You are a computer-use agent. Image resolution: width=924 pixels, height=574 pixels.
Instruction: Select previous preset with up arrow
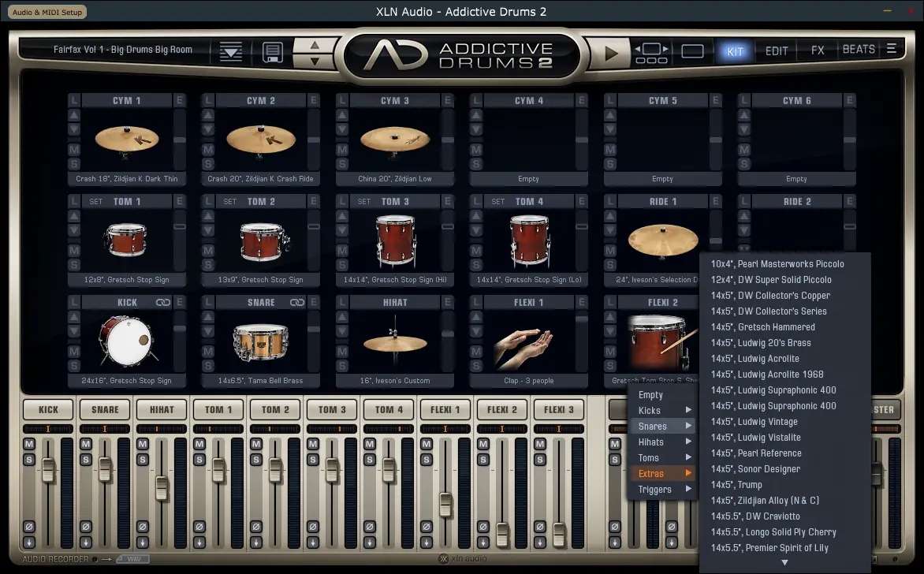(315, 45)
